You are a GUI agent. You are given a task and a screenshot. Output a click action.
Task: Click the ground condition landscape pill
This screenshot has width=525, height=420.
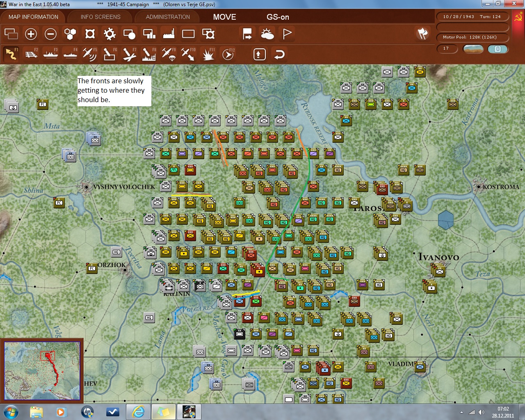[x=473, y=49]
